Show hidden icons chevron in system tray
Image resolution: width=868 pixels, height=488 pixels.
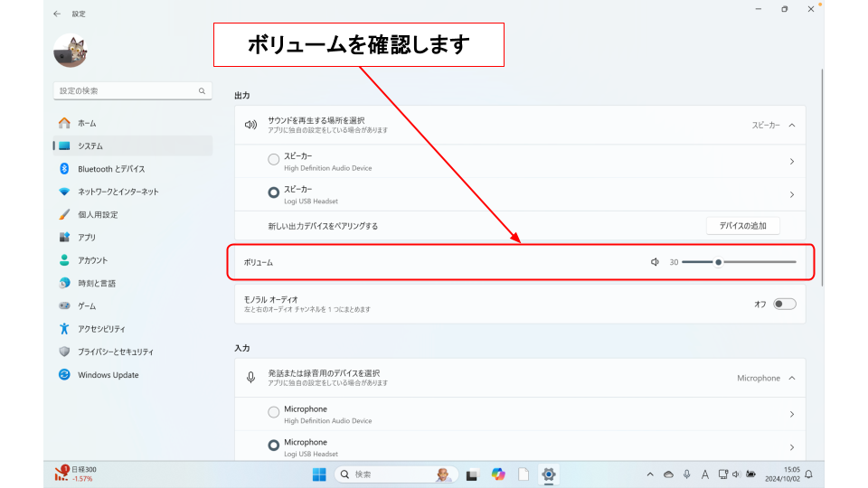coord(650,474)
